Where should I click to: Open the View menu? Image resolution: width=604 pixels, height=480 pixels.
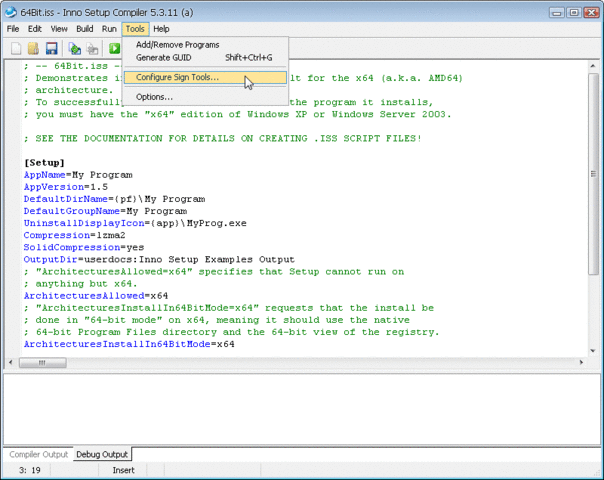[x=59, y=29]
